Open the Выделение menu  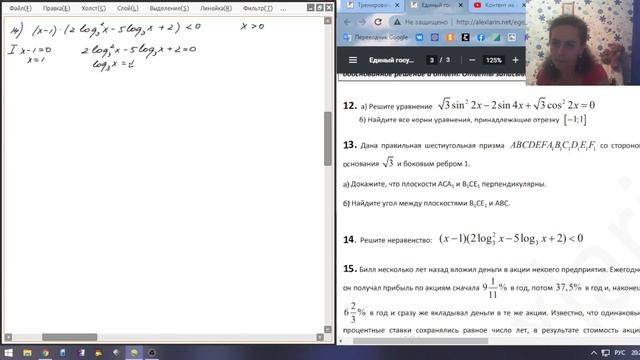pos(169,8)
